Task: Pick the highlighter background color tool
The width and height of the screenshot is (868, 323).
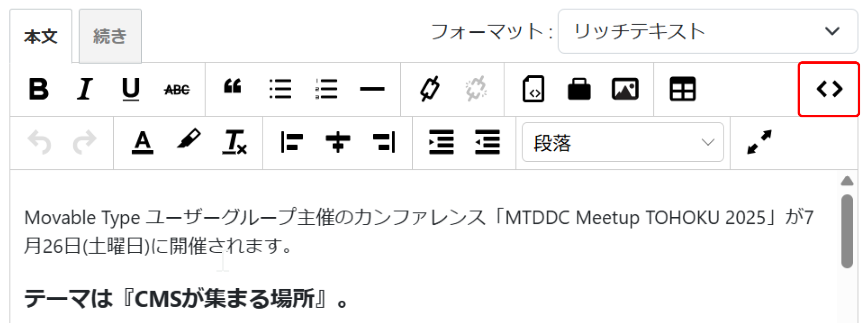Action: (x=189, y=141)
